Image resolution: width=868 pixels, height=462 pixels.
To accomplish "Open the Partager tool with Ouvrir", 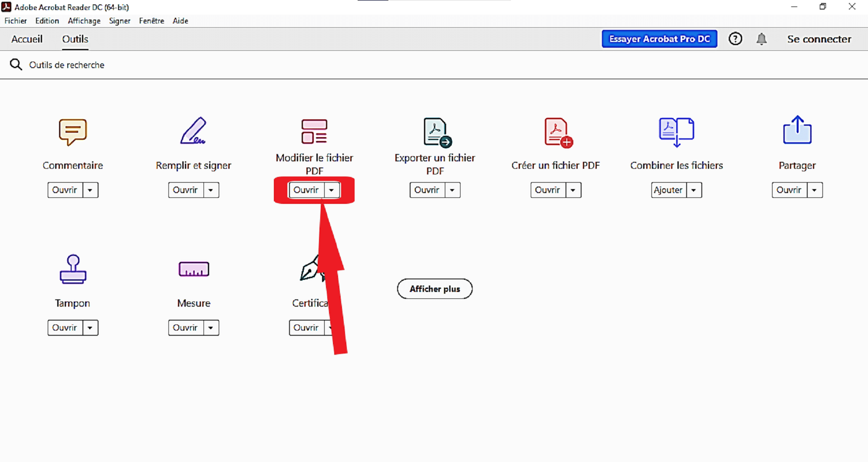I will 789,190.
